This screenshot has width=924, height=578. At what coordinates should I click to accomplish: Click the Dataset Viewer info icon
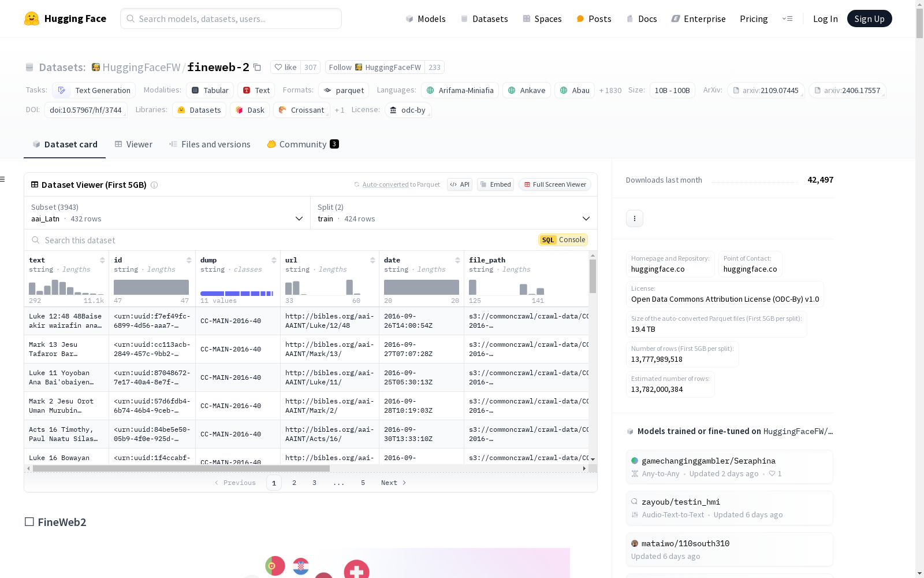pyautogui.click(x=154, y=185)
